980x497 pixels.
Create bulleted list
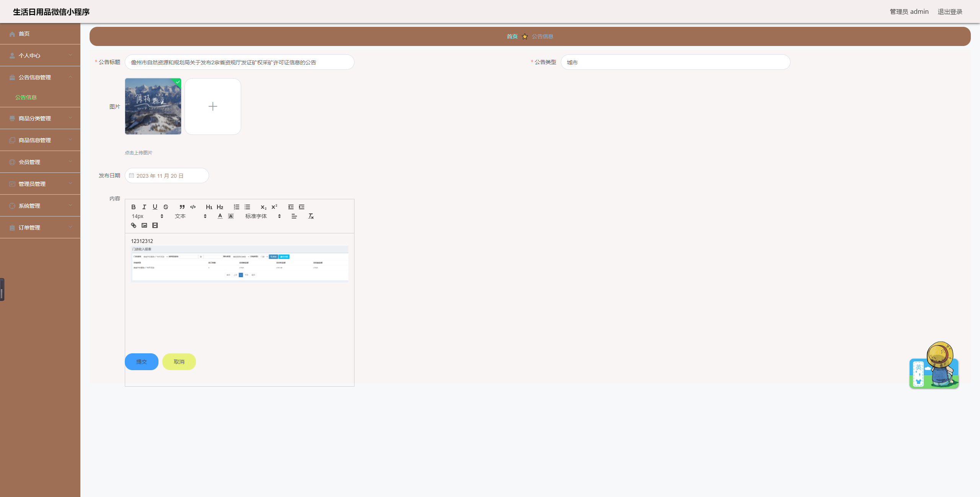click(x=247, y=207)
